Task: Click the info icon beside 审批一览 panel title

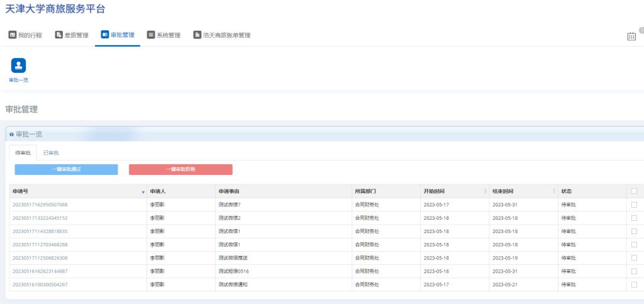Action: click(11, 135)
